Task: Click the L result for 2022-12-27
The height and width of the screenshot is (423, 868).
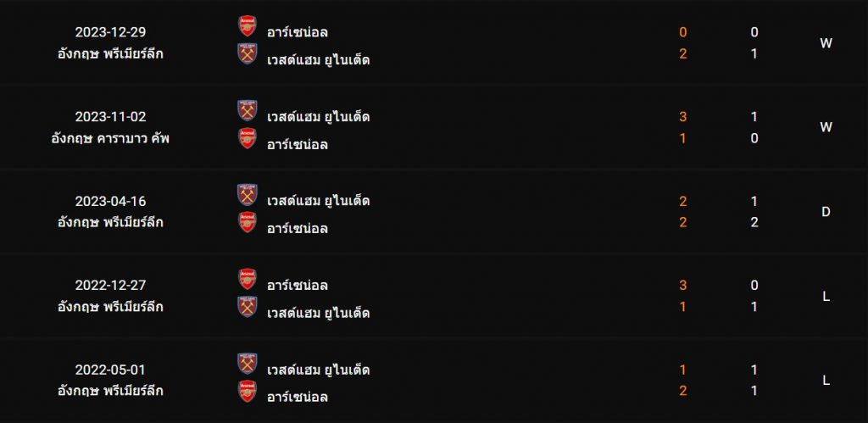Action: (826, 297)
